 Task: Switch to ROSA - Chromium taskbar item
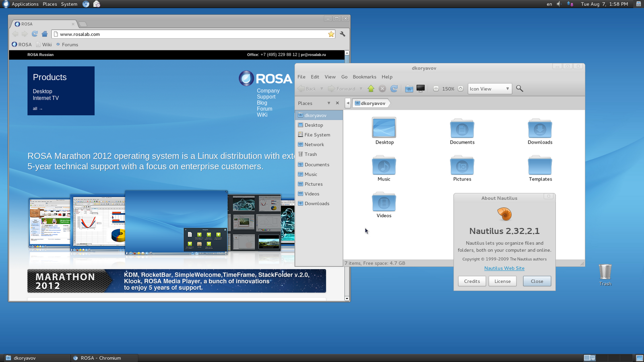coord(105,358)
